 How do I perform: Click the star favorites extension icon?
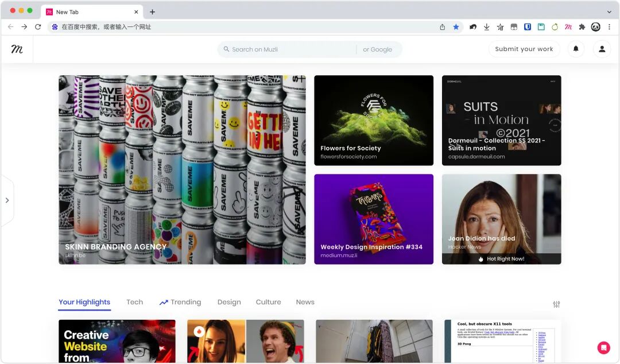tap(500, 27)
